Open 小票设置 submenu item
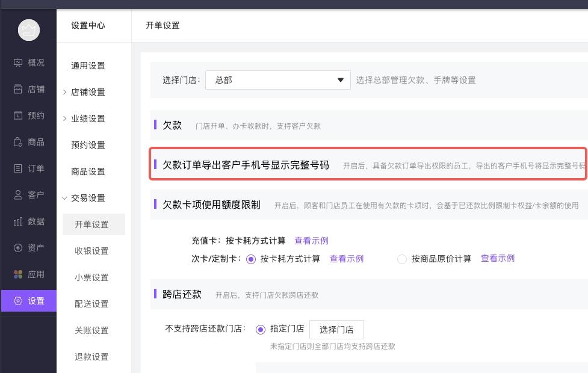 pos(91,277)
